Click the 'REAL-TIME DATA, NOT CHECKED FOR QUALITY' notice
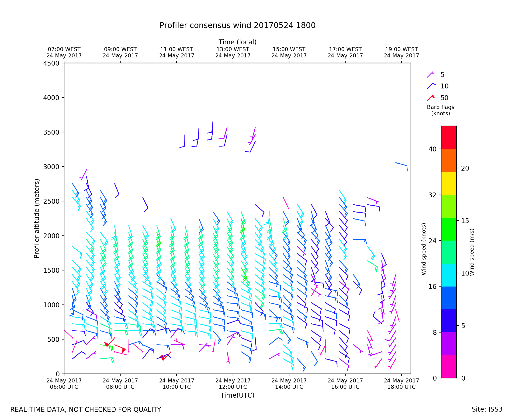 (86, 410)
